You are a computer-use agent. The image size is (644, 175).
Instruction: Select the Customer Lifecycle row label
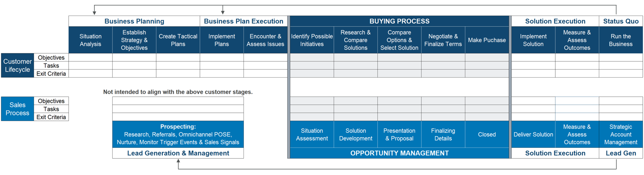[x=17, y=65]
